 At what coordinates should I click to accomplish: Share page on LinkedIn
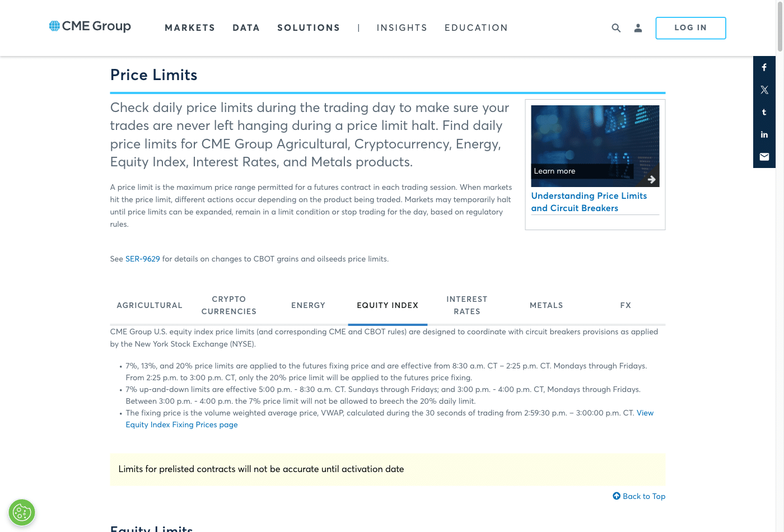coord(764,134)
